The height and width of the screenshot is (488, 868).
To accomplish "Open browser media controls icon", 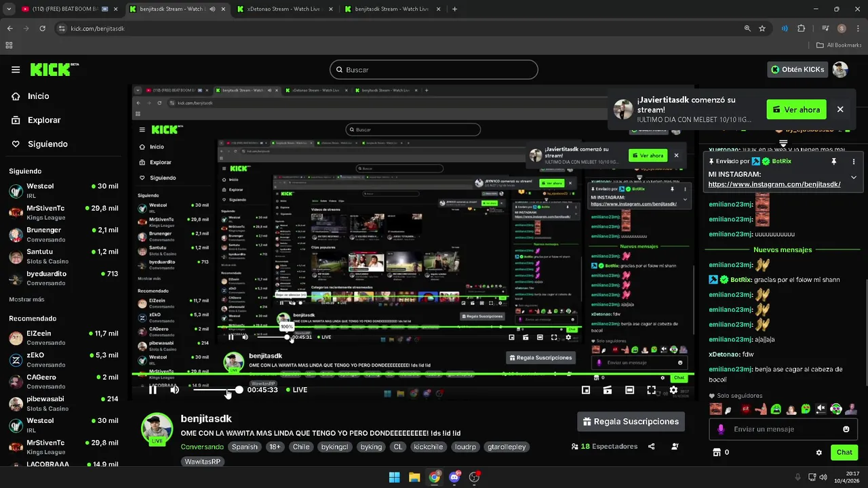I will tap(825, 28).
